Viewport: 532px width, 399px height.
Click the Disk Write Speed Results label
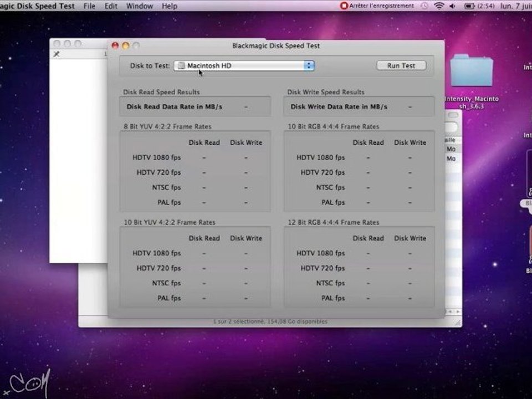click(x=326, y=92)
